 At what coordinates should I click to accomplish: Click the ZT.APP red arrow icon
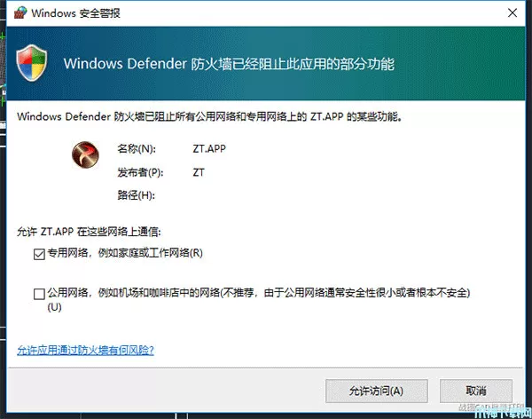click(85, 155)
